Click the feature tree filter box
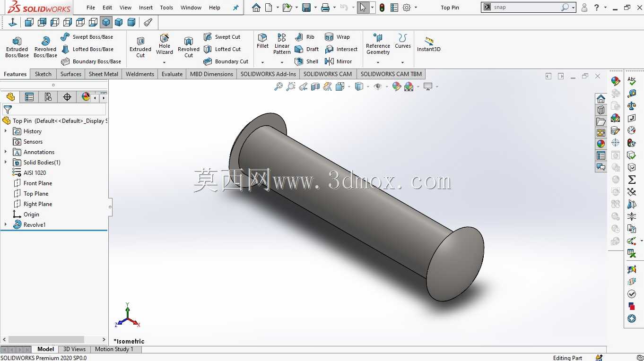The width and height of the screenshot is (644, 361). (x=54, y=109)
